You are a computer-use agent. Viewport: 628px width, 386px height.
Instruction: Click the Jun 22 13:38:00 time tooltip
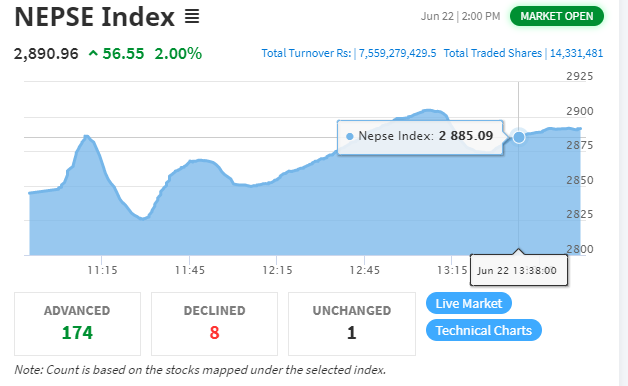tap(519, 270)
